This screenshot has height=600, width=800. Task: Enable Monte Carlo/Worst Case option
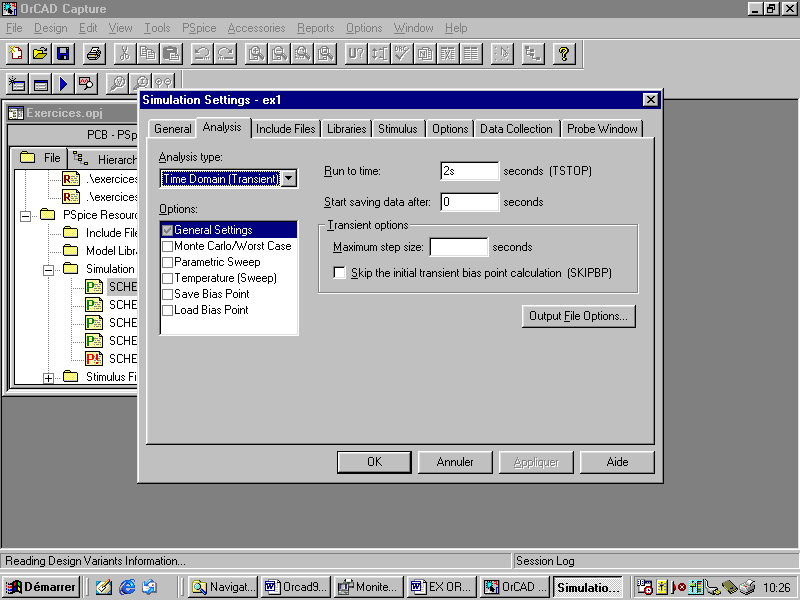tap(167, 246)
